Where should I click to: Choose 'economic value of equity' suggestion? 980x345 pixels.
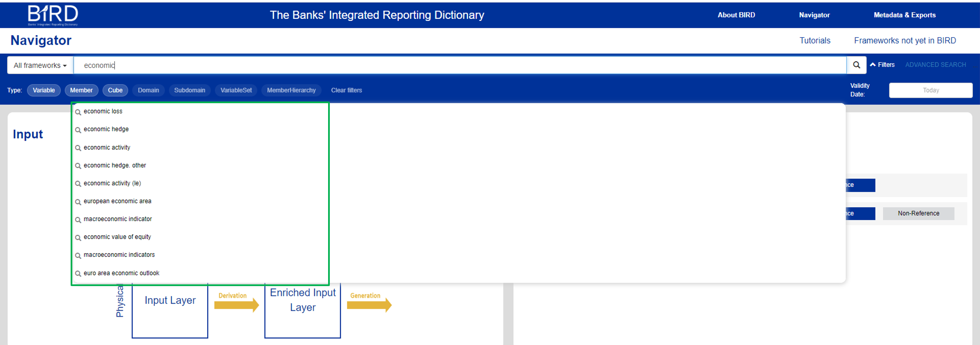(x=117, y=237)
